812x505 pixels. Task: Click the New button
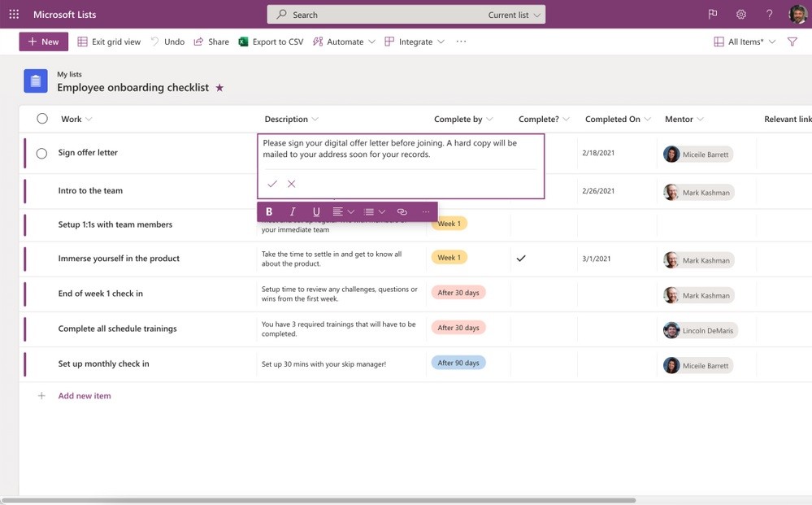point(43,41)
